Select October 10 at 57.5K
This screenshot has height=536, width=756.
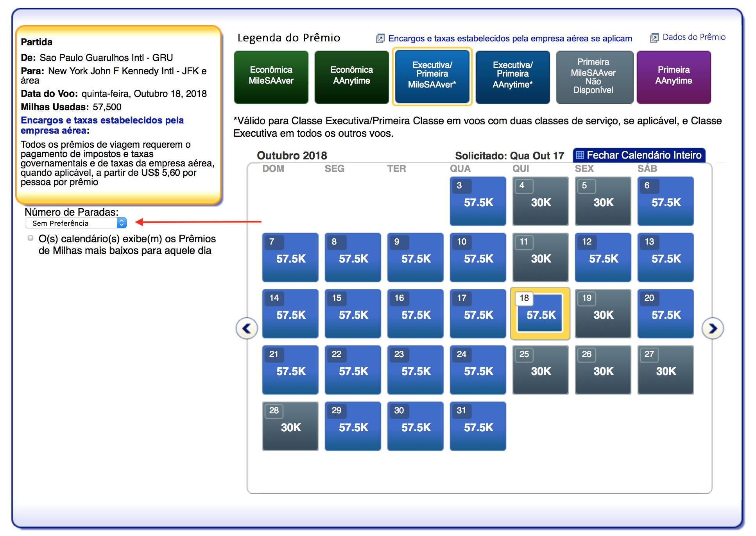(478, 257)
